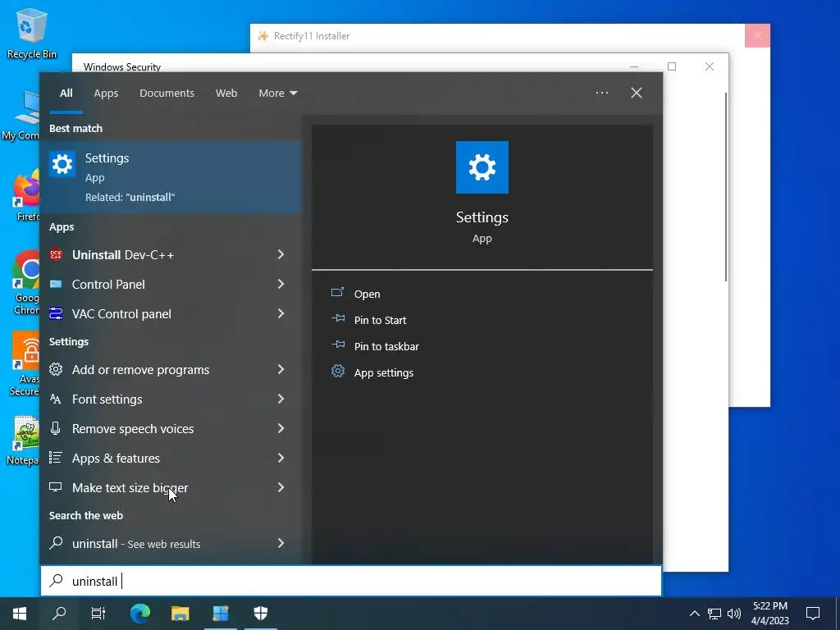Image resolution: width=840 pixels, height=630 pixels.
Task: Expand the More filter dropdown
Action: (x=277, y=94)
